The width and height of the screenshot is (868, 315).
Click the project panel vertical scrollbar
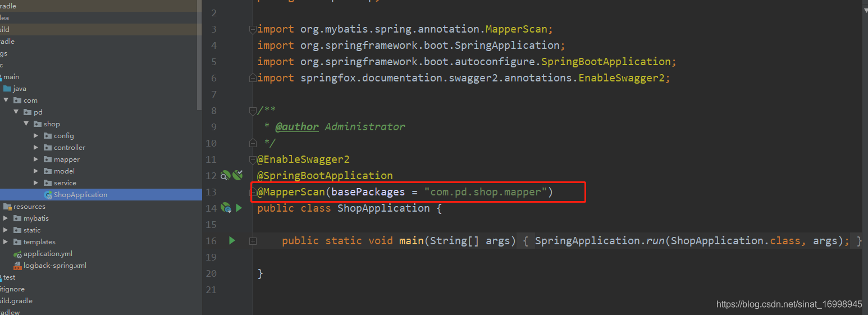pos(199,54)
